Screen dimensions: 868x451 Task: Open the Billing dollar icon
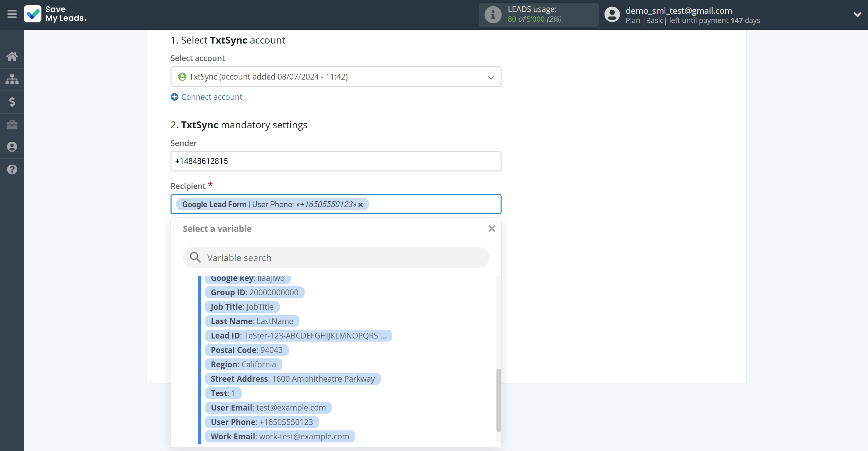click(12, 102)
